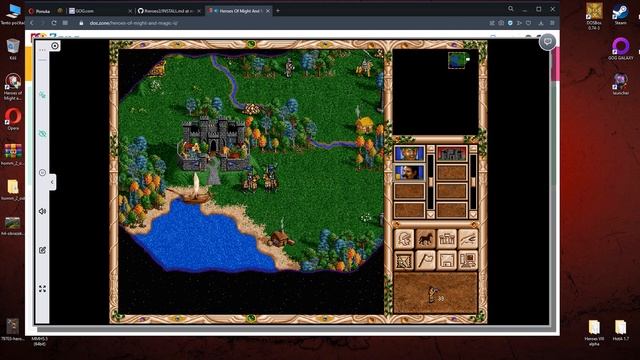Open the GOG GALAXY desktop shortcut
This screenshot has width=640, height=360.
620,49
